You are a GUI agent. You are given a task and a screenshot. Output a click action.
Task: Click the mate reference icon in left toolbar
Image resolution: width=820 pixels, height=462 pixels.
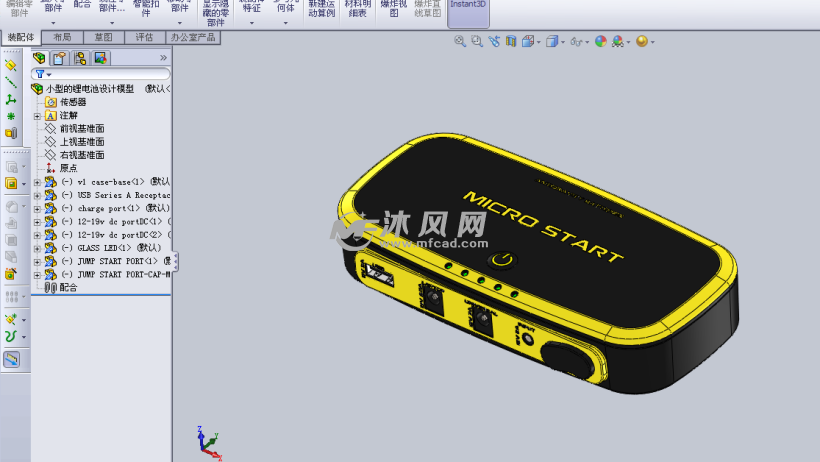click(11, 133)
